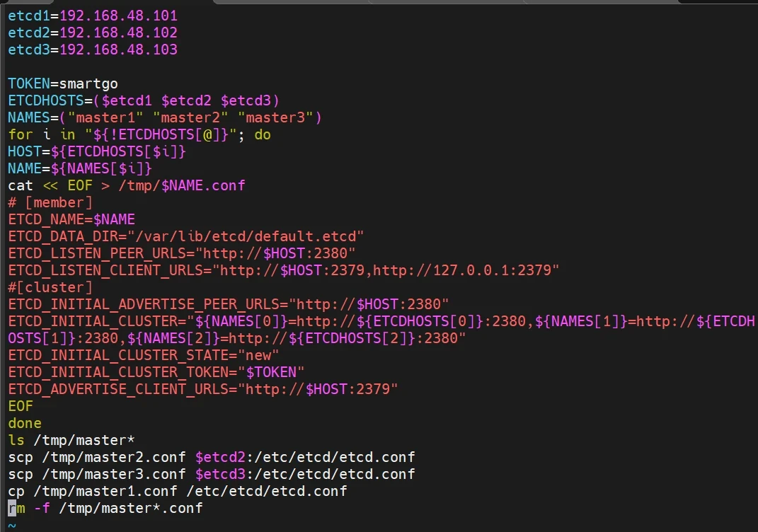The height and width of the screenshot is (532, 758).
Task: Click the 'for' keyword of the loop
Action: [21, 134]
